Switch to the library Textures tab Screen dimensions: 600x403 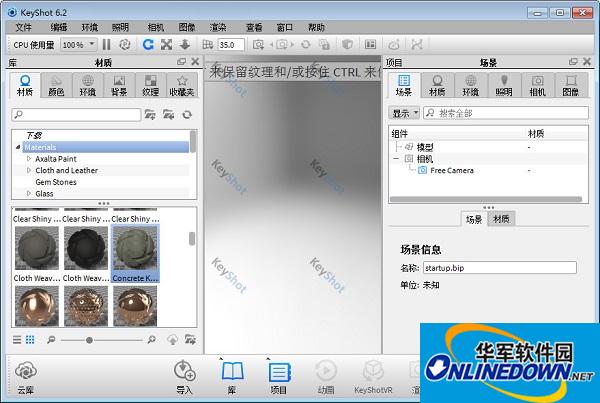click(x=150, y=85)
